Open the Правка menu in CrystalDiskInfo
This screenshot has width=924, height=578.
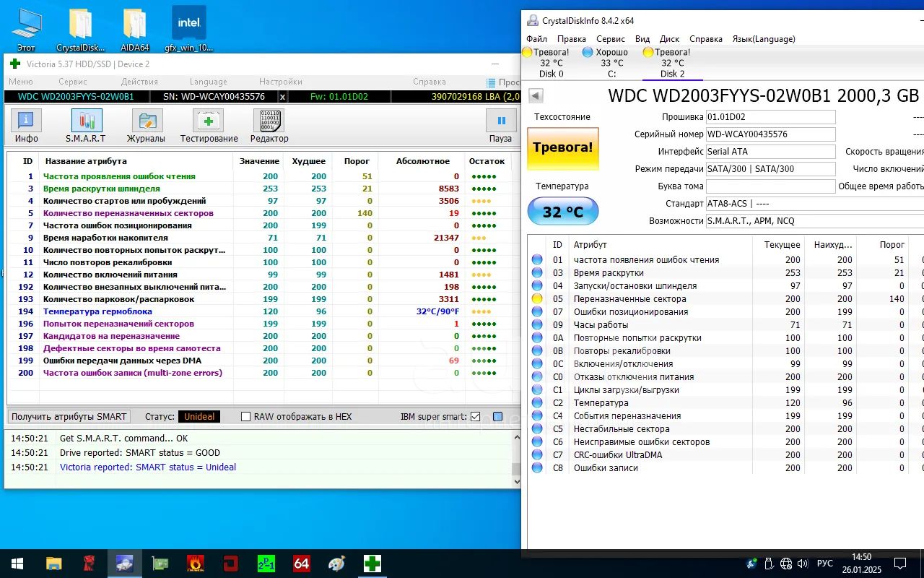pos(572,39)
